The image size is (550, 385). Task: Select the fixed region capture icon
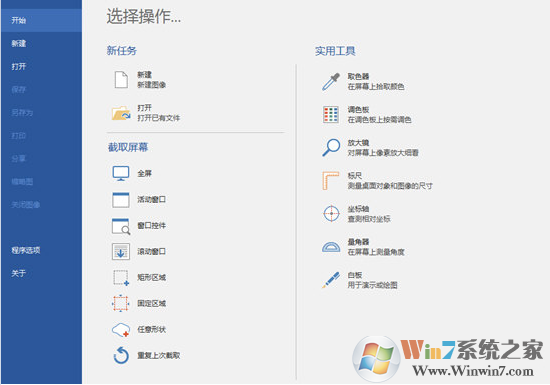(121, 303)
